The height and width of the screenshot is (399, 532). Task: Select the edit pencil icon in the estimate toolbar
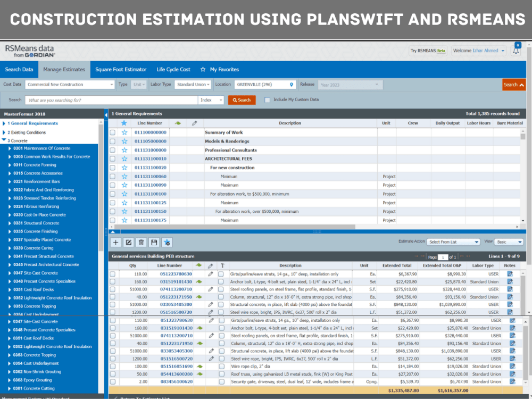(x=128, y=242)
